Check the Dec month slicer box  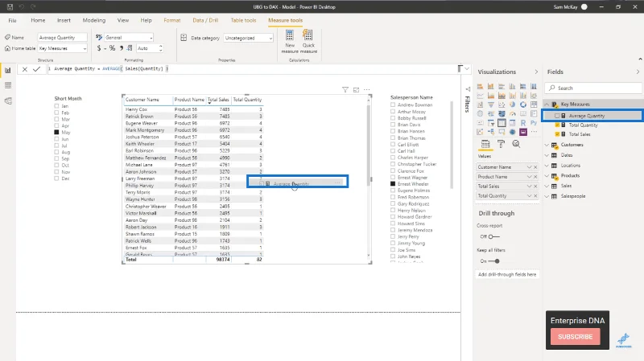pyautogui.click(x=56, y=178)
